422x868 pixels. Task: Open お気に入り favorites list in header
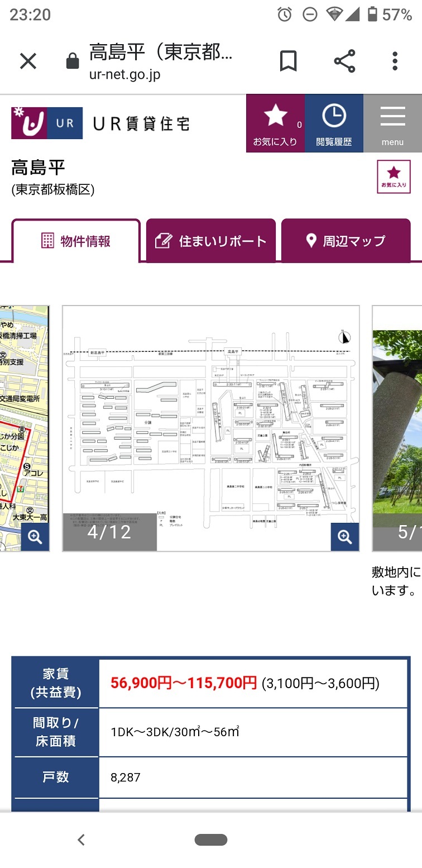tap(275, 123)
